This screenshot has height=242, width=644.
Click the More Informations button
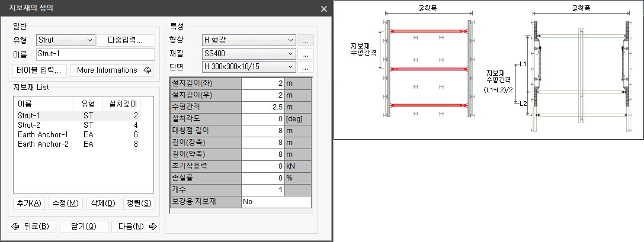[112, 70]
